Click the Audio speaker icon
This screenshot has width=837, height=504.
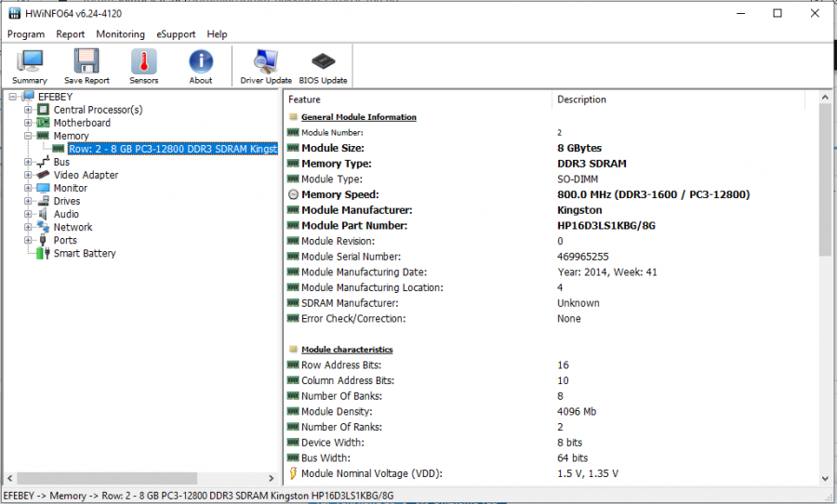point(43,214)
